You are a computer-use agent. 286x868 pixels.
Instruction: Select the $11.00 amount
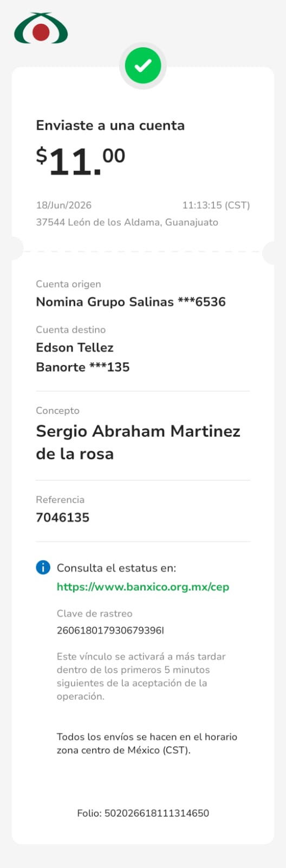point(81,162)
